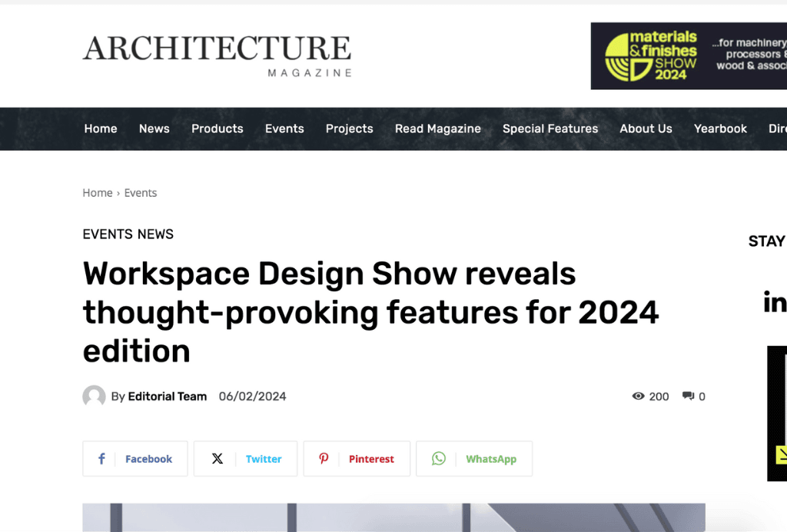Click the WhatsApp share icon
The image size is (787, 532).
click(x=438, y=459)
